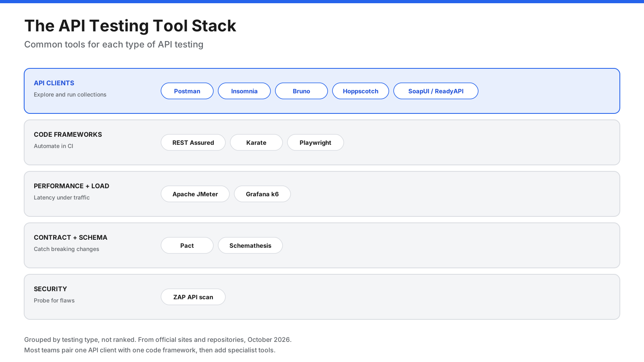Viewport: 644px width, 362px height.
Task: Click 'Catch breaking changes' text
Action: [66, 249]
